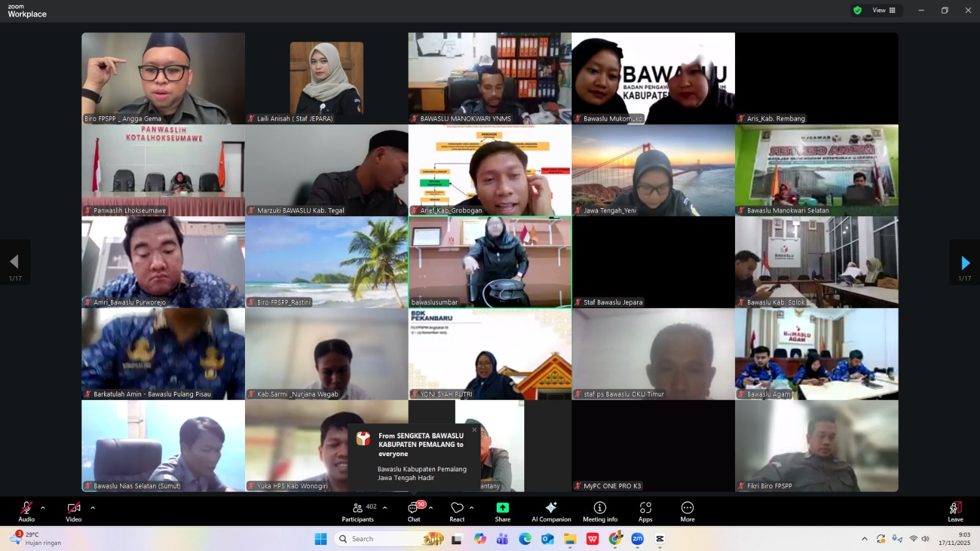Open the Video options chevron
The image size is (980, 551).
pyautogui.click(x=92, y=508)
